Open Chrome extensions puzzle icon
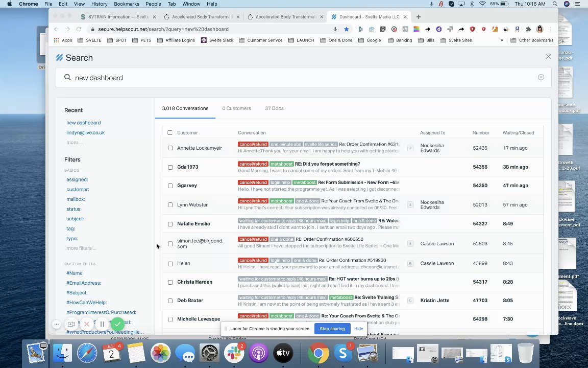This screenshot has height=368, width=588. coord(528,29)
